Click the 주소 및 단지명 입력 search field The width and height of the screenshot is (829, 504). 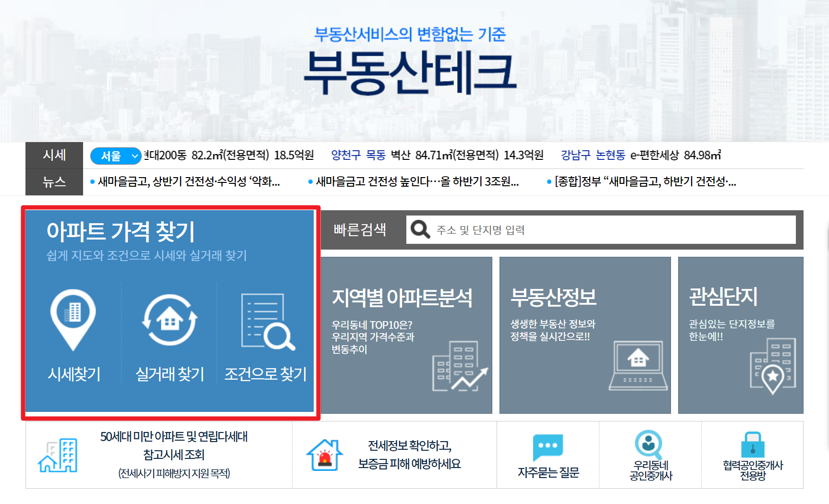point(601,229)
